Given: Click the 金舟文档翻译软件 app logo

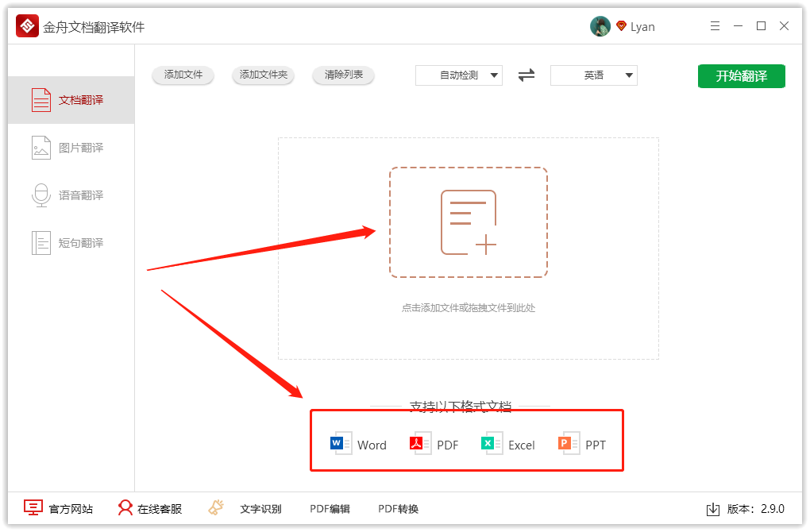Looking at the screenshot, I should tap(27, 26).
